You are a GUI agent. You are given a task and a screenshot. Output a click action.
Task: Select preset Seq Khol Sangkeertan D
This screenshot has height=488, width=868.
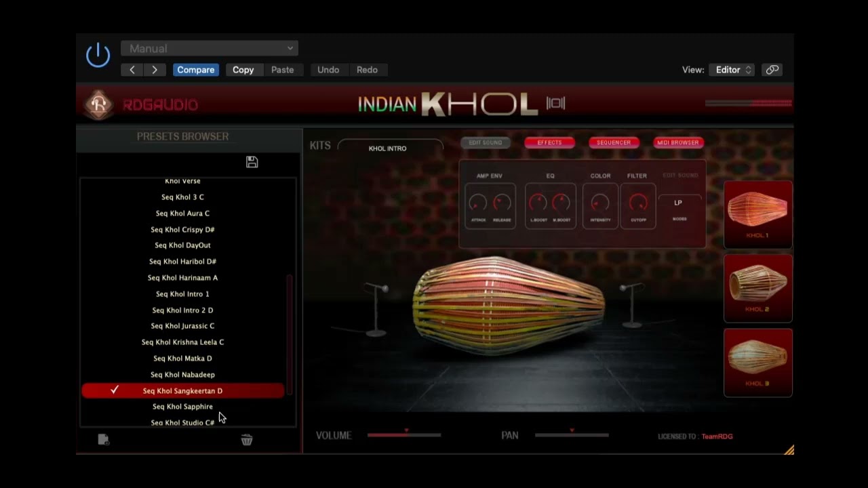(182, 390)
